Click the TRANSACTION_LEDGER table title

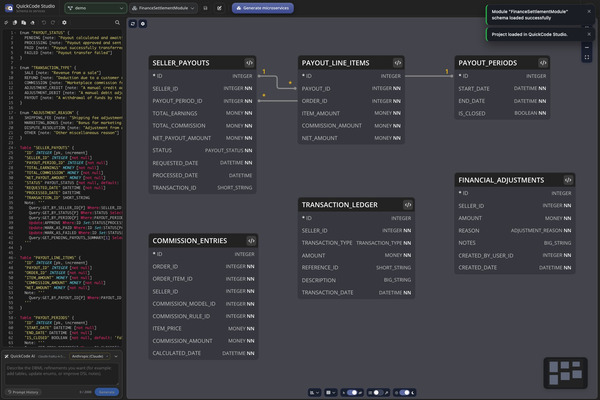(339, 205)
